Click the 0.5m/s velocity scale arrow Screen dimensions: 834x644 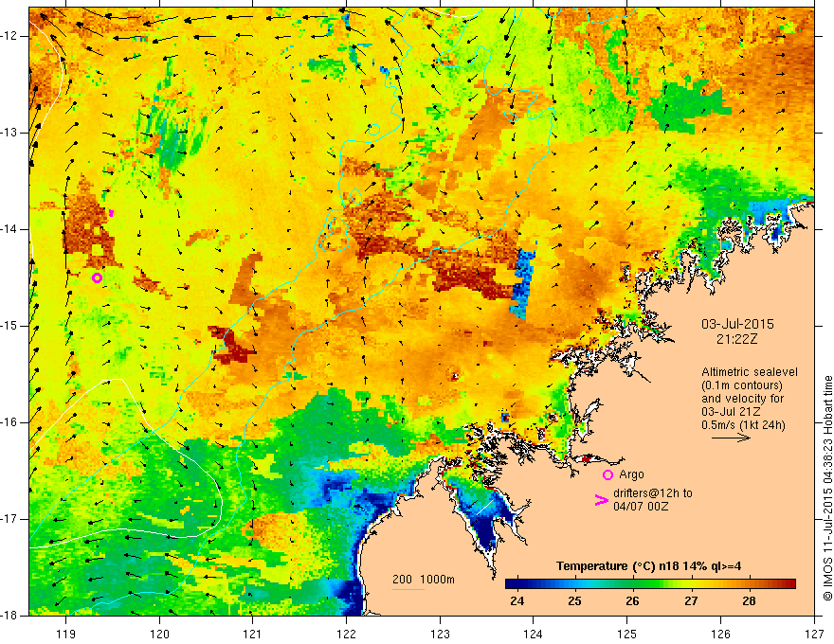pyautogui.click(x=731, y=438)
